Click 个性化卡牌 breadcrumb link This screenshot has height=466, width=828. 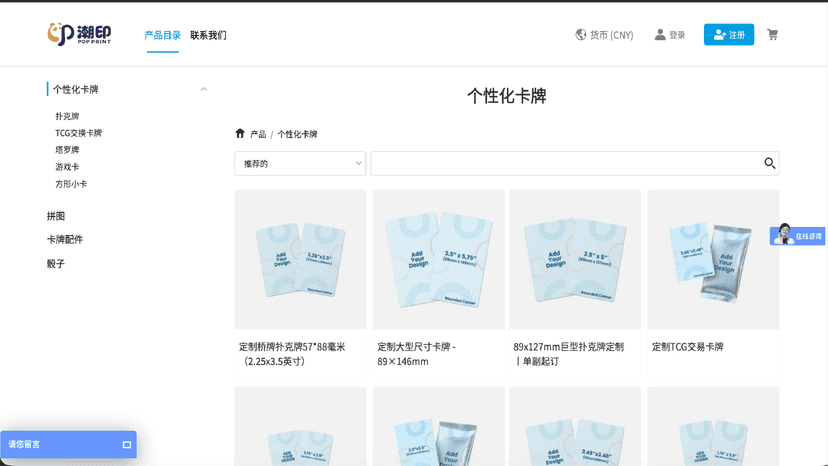297,134
